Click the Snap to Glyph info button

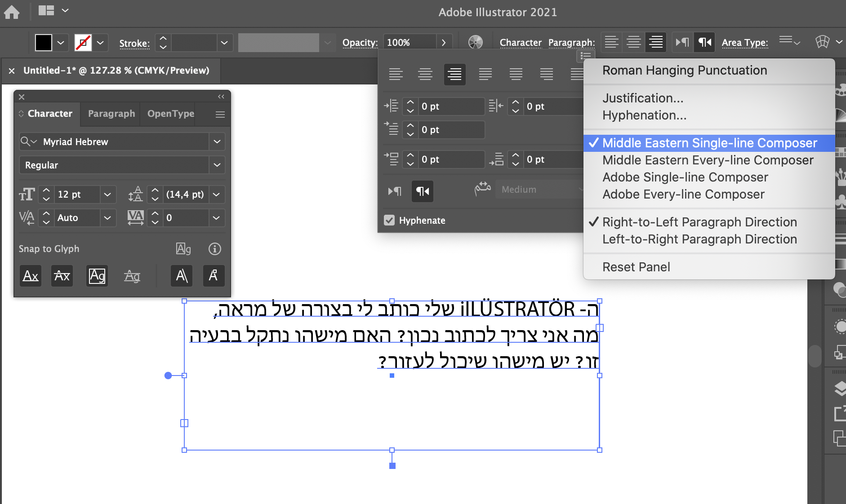215,248
